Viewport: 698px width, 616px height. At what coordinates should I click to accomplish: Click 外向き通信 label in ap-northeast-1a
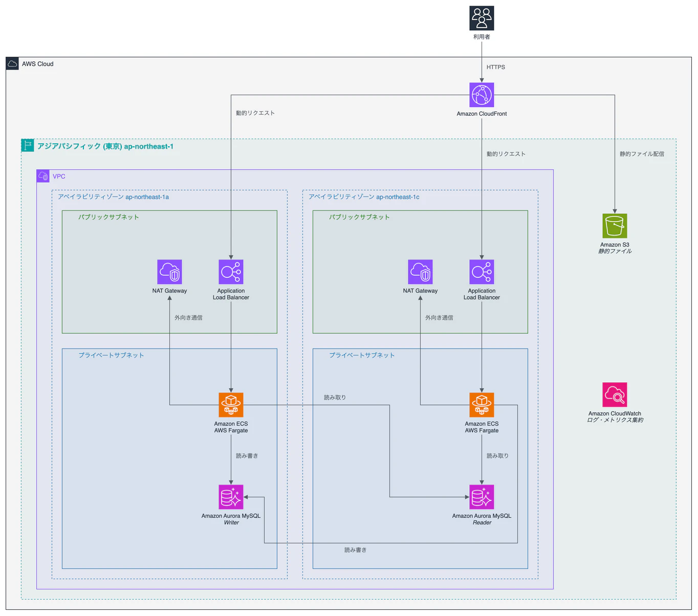click(x=188, y=318)
